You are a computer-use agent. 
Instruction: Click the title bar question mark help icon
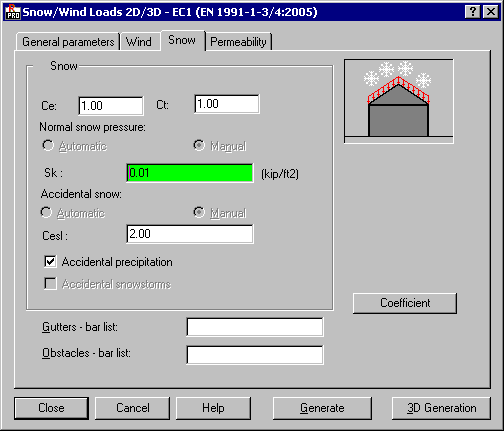click(473, 12)
